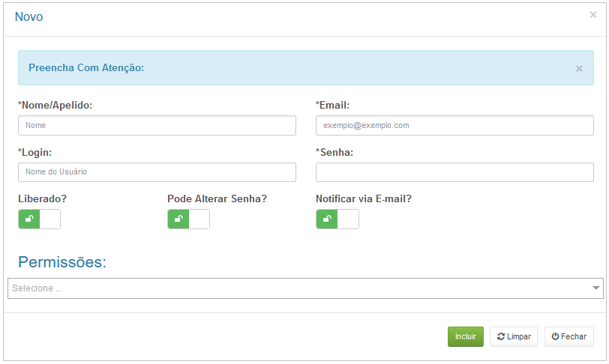The height and width of the screenshot is (364, 609).
Task: Click the power icon on Fechar button
Action: pyautogui.click(x=555, y=336)
